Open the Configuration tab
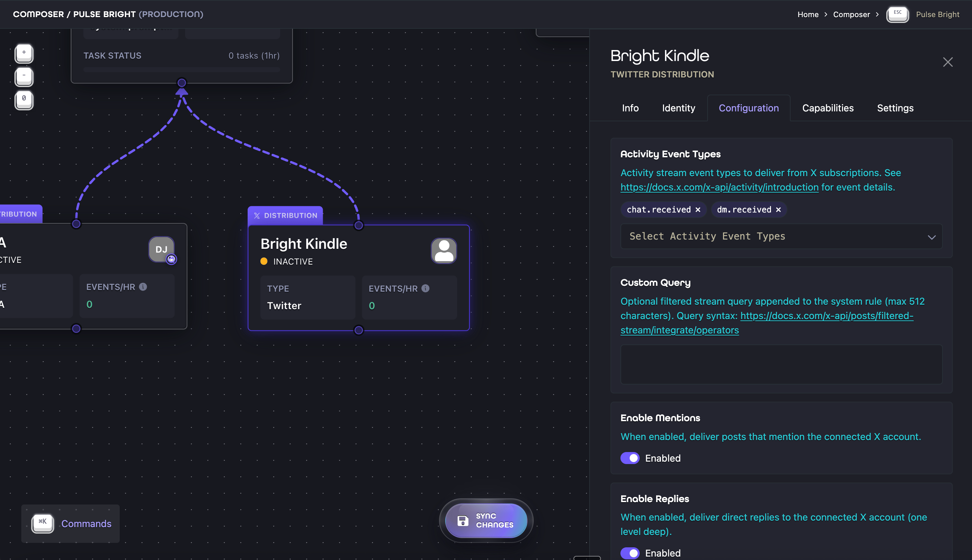The width and height of the screenshot is (972, 560). click(x=748, y=108)
